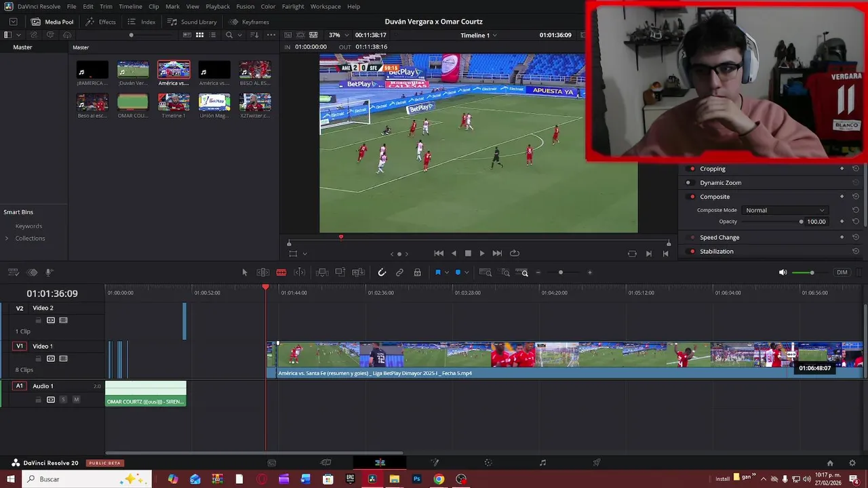Image resolution: width=868 pixels, height=488 pixels.
Task: Jump to the first frame button
Action: (x=439, y=253)
